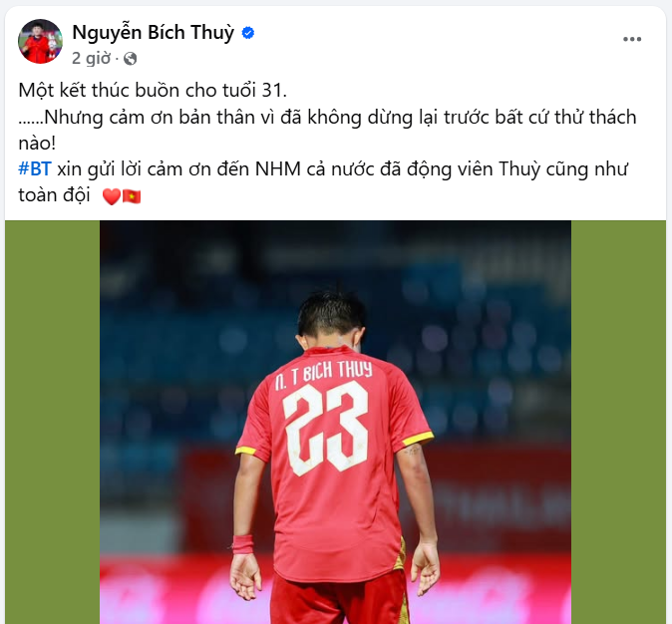Click the line "Một kết thúc buồn cho tuổi 31."
This screenshot has width=672, height=624.
point(153,91)
